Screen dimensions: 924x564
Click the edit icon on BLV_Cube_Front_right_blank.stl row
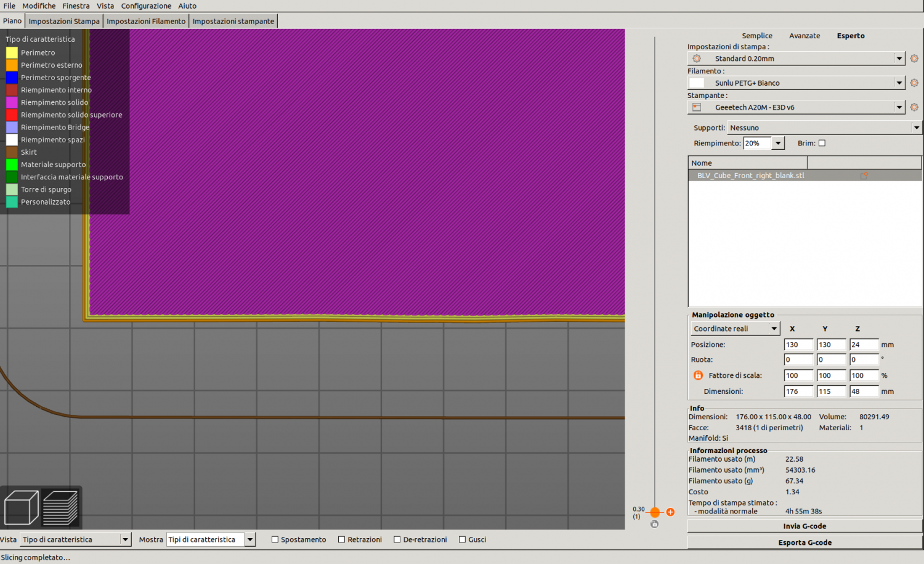pyautogui.click(x=864, y=176)
